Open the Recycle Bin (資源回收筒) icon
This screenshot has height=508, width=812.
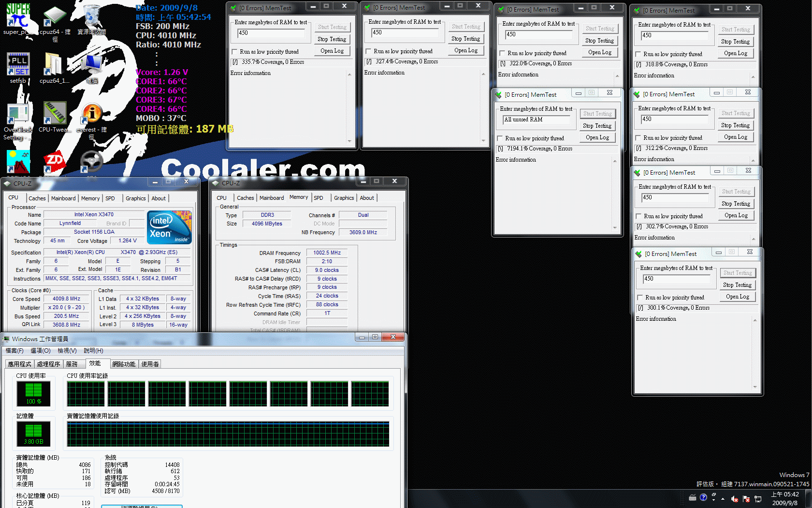point(91,15)
